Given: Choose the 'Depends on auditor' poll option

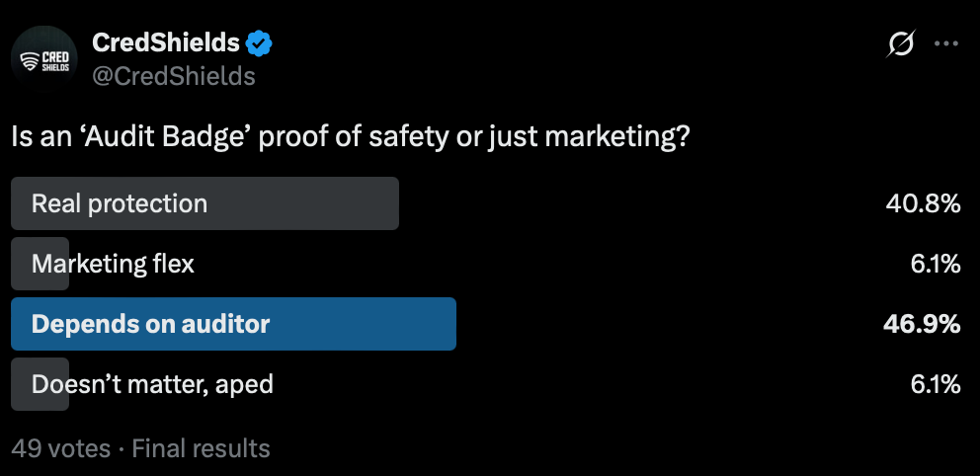Looking at the screenshot, I should [150, 324].
